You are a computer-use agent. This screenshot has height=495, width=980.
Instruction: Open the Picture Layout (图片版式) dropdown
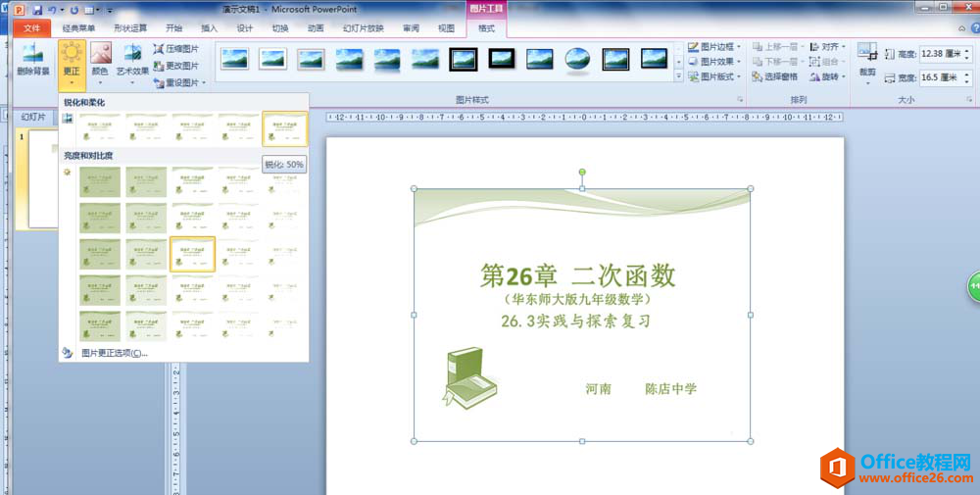[714, 76]
